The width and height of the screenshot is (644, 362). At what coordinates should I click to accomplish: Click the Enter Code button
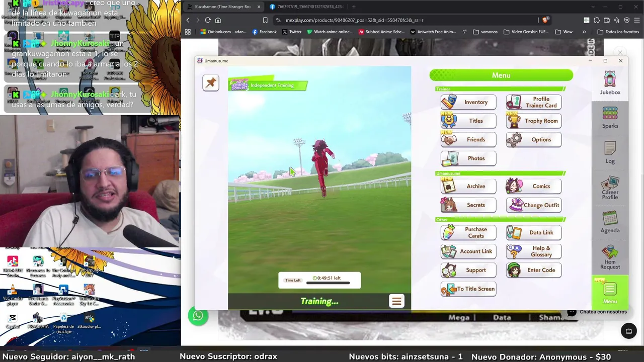(534, 270)
